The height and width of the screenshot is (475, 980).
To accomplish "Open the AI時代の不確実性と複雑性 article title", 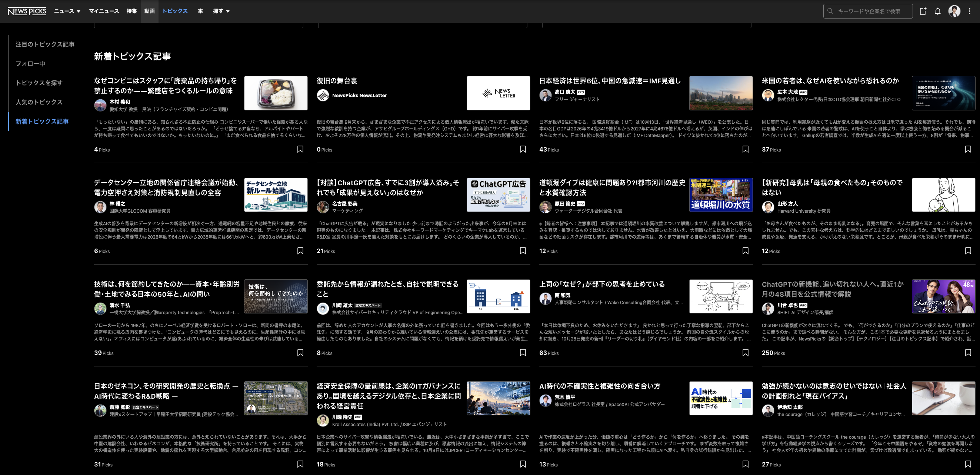I will [600, 386].
